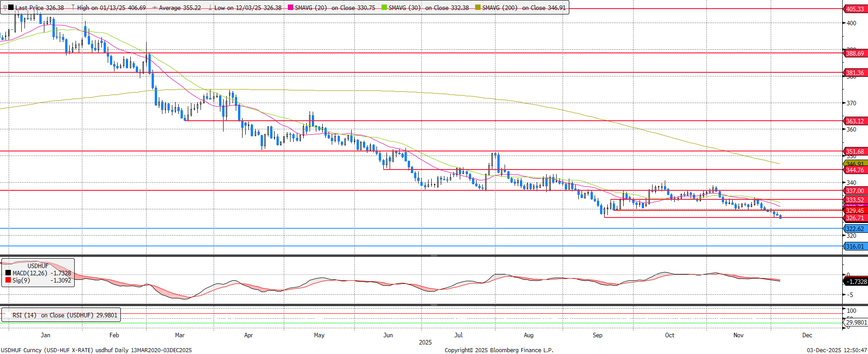Screen dimensions: 868x354
Task: Click the black Last Price legend swatch
Action: click(11, 7)
